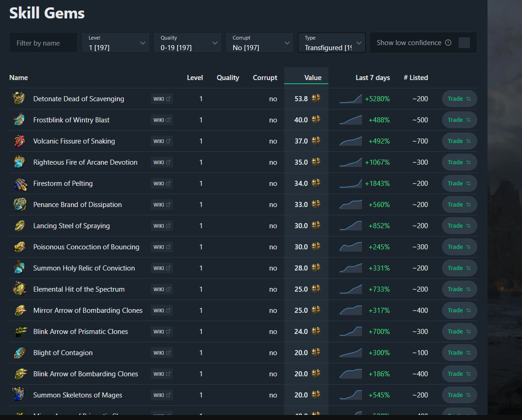Click the Penance Brand of Dissipation gem icon

[20, 205]
